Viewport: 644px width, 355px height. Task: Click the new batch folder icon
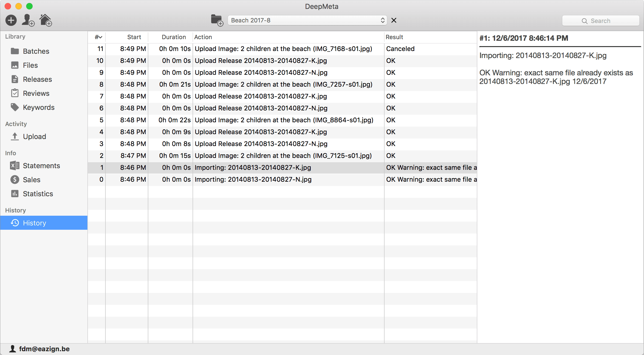click(x=217, y=20)
